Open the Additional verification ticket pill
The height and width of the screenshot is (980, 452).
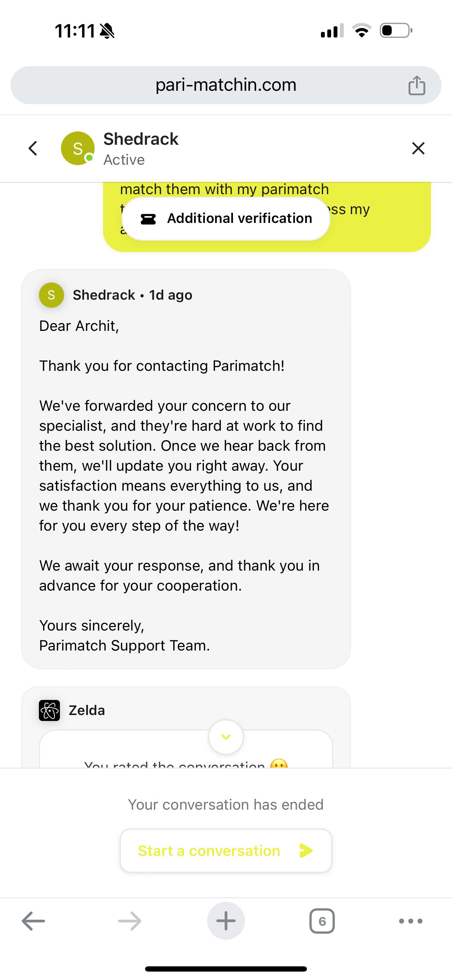tap(226, 219)
